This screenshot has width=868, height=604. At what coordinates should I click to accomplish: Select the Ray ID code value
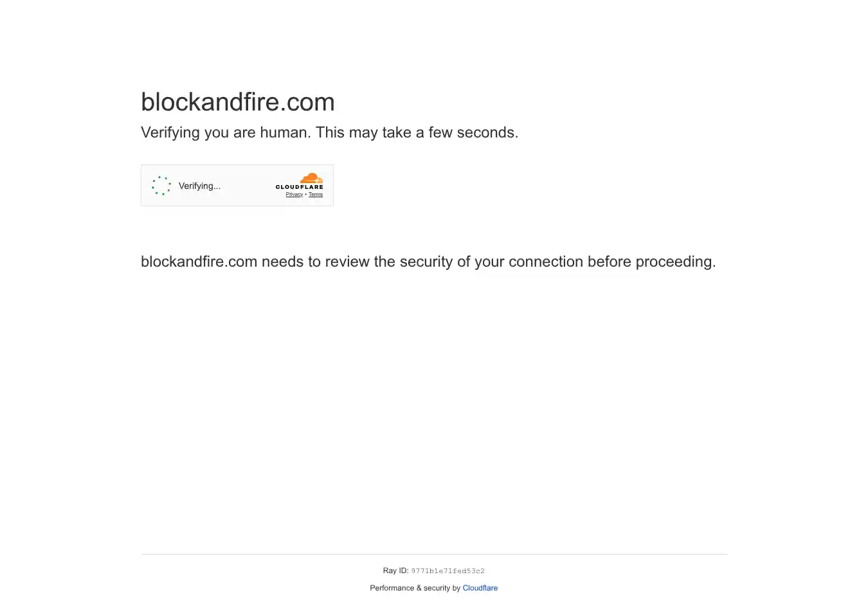tap(448, 571)
